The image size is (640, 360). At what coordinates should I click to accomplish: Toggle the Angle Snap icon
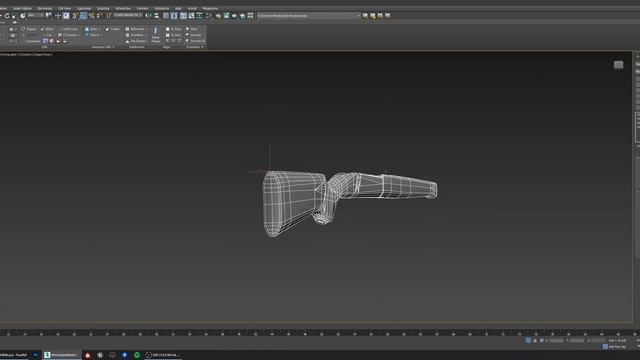tap(75, 16)
